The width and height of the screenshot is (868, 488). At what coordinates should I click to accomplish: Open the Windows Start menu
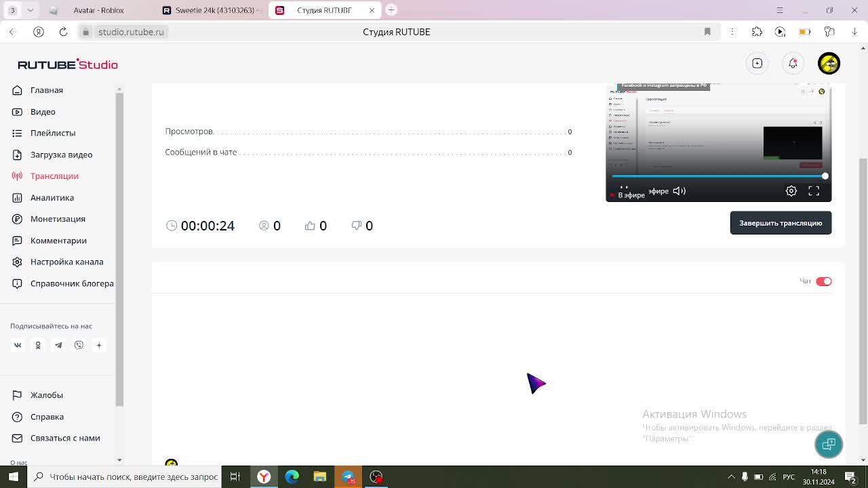pos(13,476)
